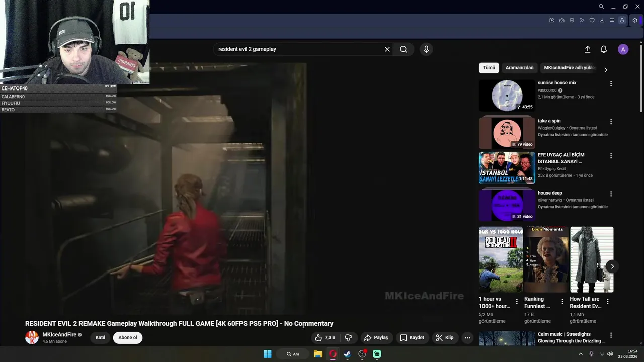Select the Aramanızdan filter chip

tap(519, 68)
